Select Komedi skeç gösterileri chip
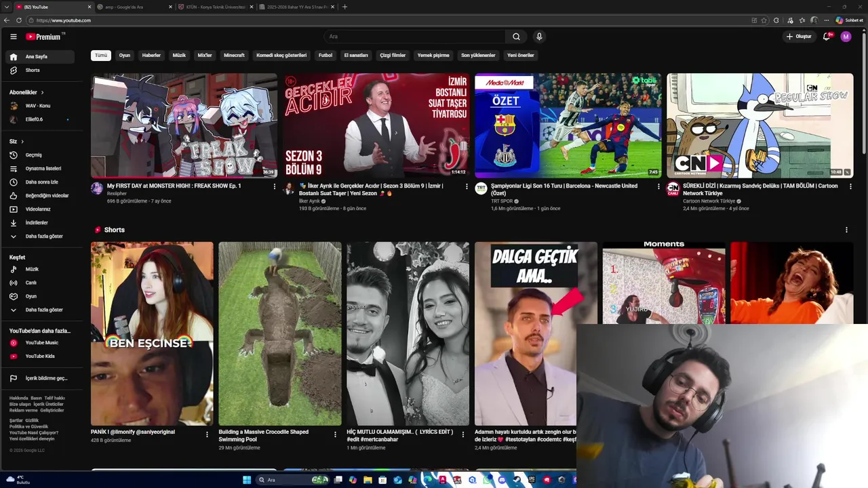Viewport: 868px width, 488px height. tap(281, 56)
